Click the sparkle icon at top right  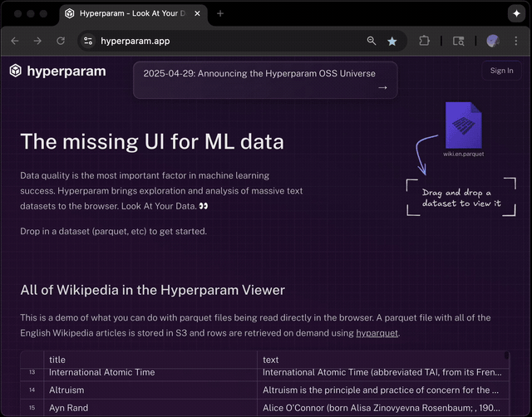(x=516, y=13)
